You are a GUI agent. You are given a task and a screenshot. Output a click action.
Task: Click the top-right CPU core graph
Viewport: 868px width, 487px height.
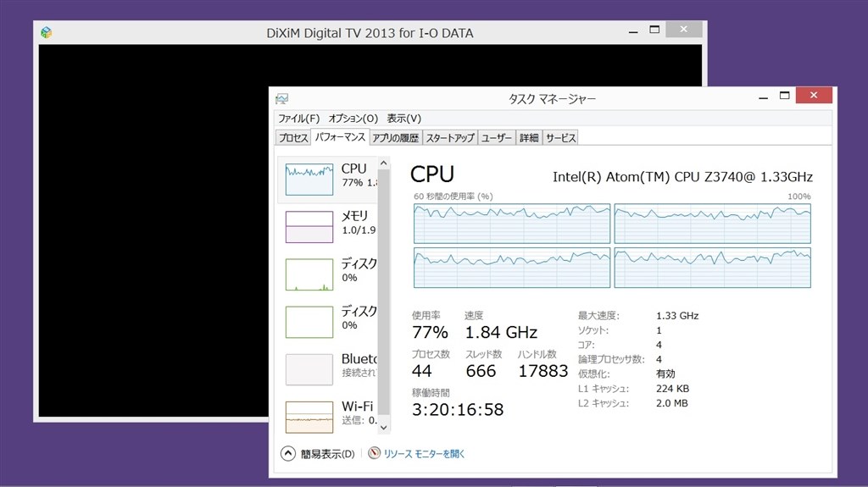point(712,224)
